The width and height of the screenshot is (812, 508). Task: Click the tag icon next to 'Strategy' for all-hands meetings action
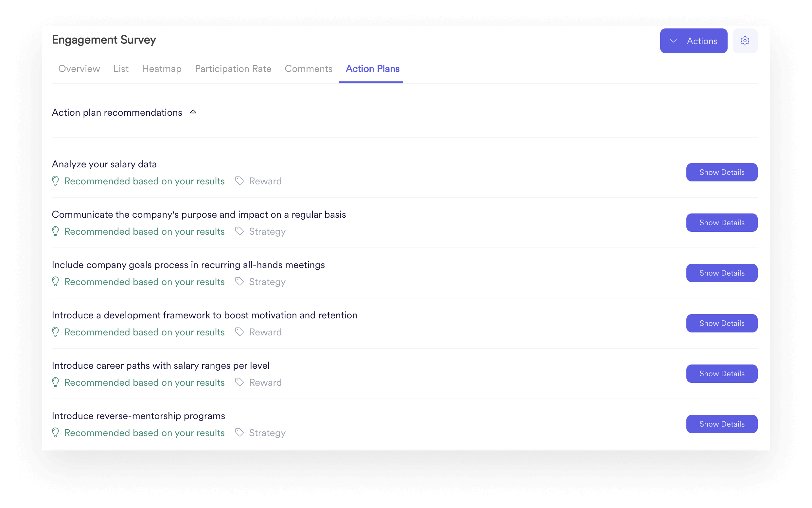(x=238, y=281)
